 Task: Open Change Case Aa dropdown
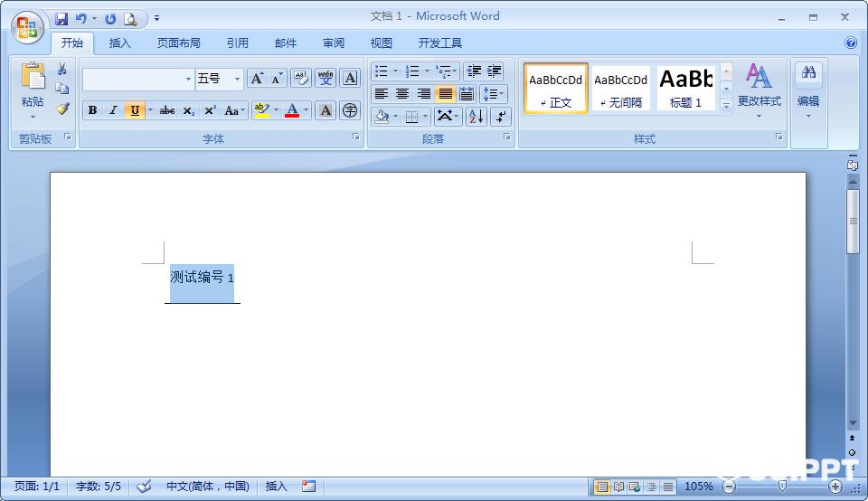(235, 110)
